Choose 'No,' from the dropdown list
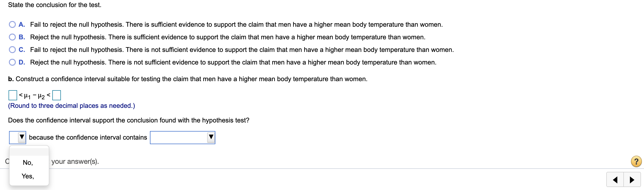The image size is (644, 190). point(28,163)
